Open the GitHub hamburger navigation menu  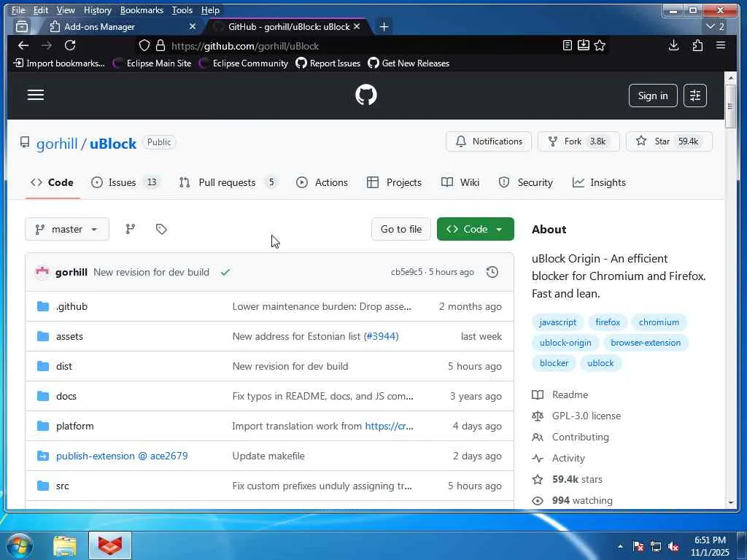click(x=36, y=95)
